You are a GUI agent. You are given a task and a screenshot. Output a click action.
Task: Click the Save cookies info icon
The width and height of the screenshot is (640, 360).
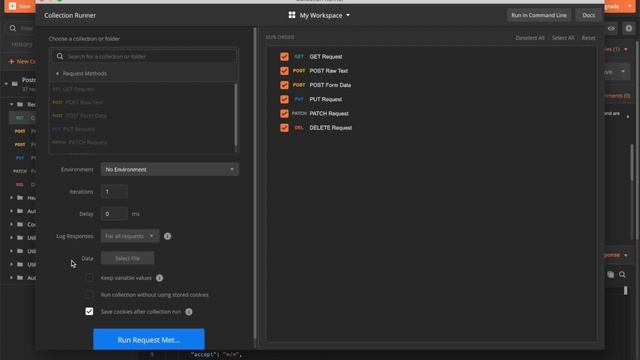tap(189, 312)
